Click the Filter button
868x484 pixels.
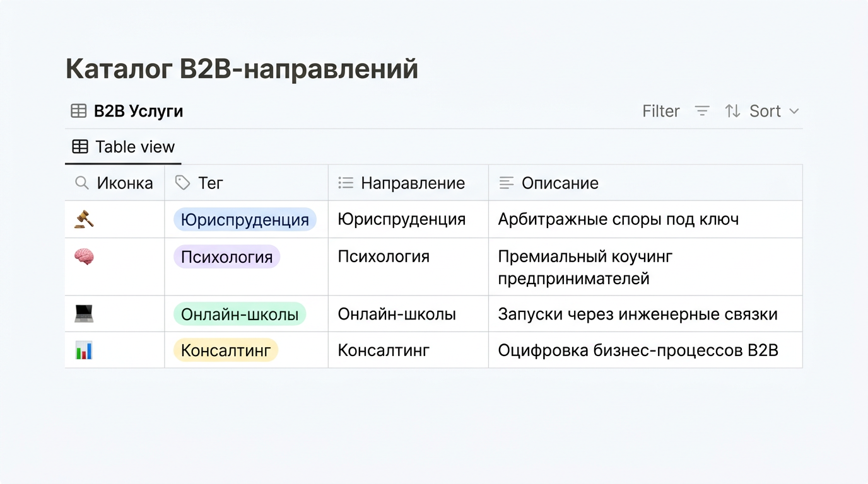click(660, 111)
